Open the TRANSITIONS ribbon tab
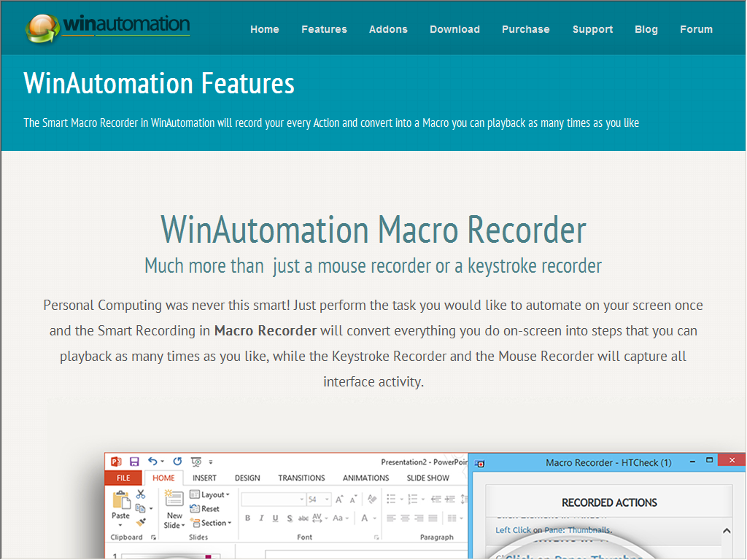747x560 pixels. tap(301, 478)
